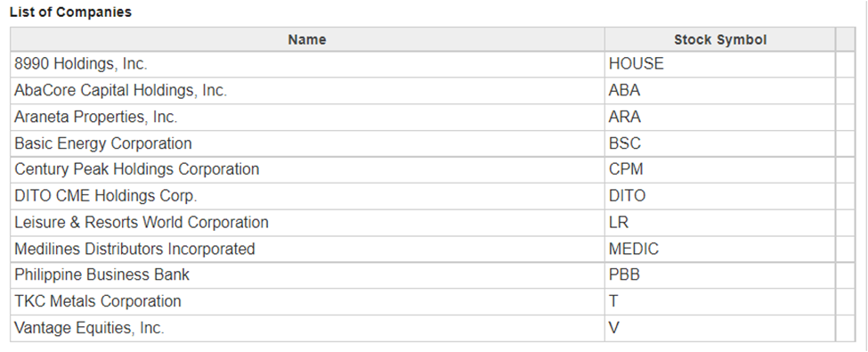Open Medilines Distributors Incorporated entry
Viewport: 868px width, 352px height.
(x=134, y=249)
